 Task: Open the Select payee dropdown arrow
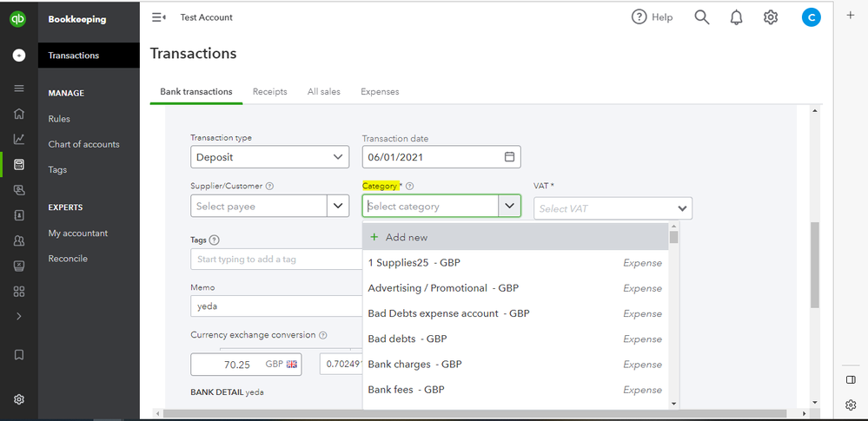338,206
